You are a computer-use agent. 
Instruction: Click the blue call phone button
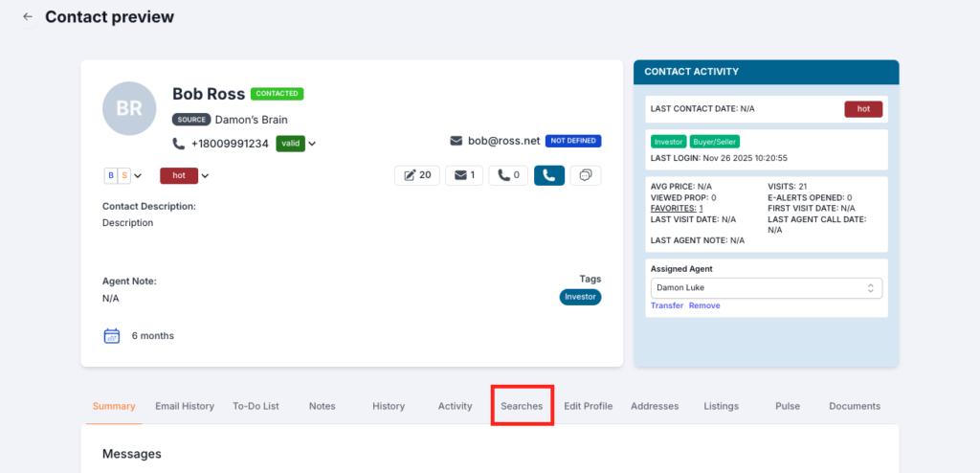[x=549, y=175]
